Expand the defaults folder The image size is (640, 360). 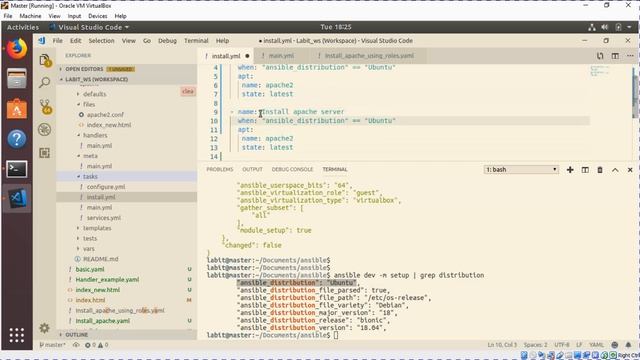pos(94,94)
